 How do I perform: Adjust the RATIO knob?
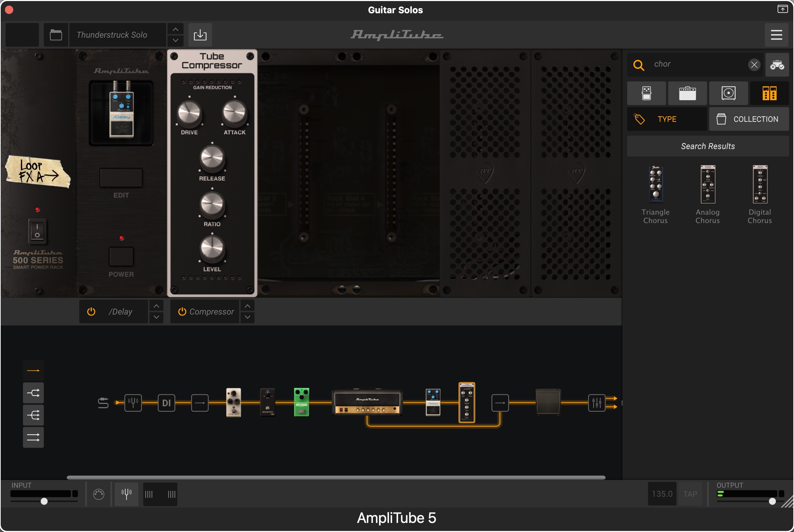(212, 204)
